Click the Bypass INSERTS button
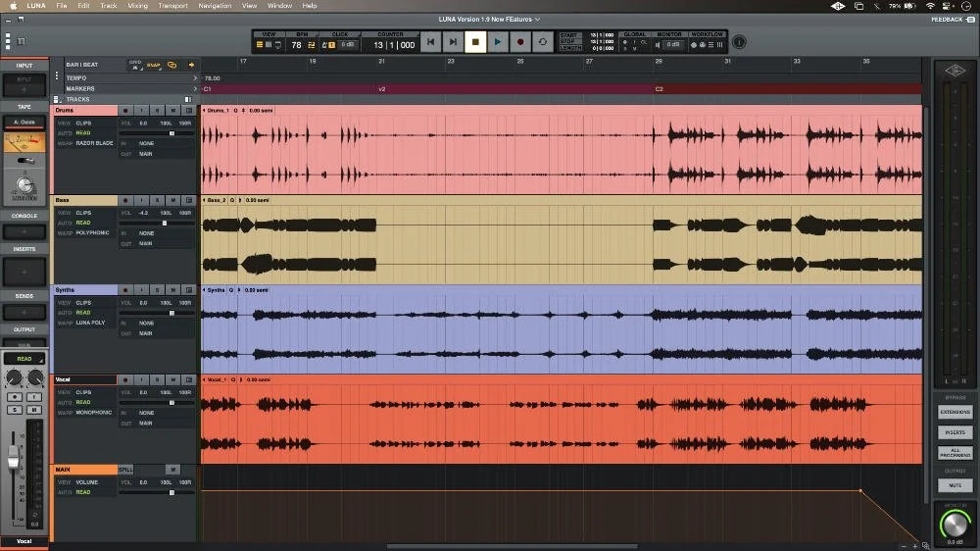Viewport: 980px width, 551px height. 955,432
